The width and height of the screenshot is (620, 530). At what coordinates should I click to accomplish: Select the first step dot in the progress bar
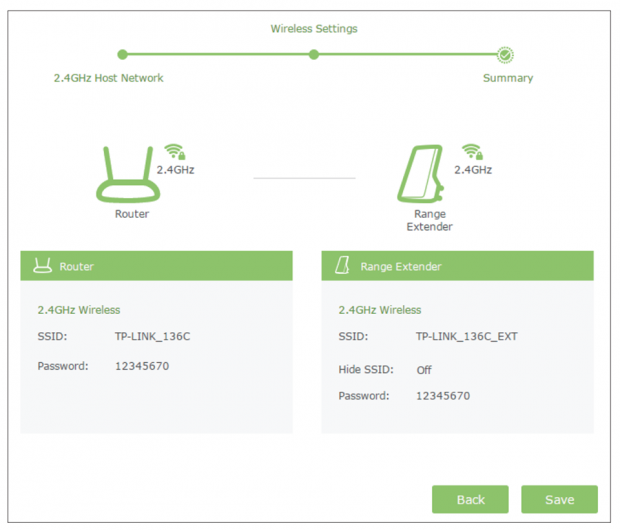[x=122, y=55]
